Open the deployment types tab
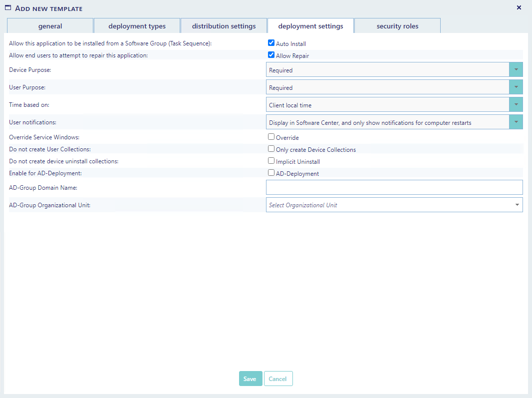This screenshot has height=398, width=532. coord(137,26)
